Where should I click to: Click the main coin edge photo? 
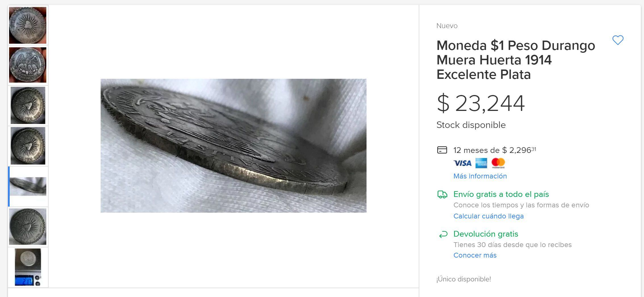(233, 146)
